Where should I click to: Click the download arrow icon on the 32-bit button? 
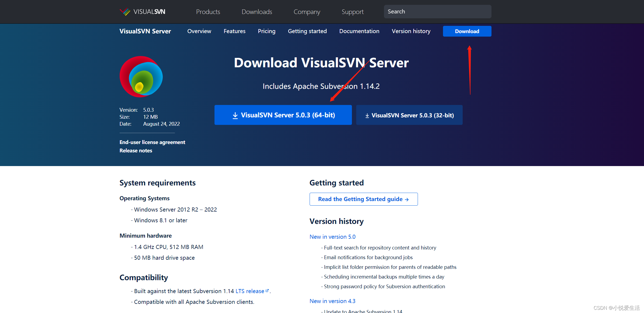click(367, 115)
